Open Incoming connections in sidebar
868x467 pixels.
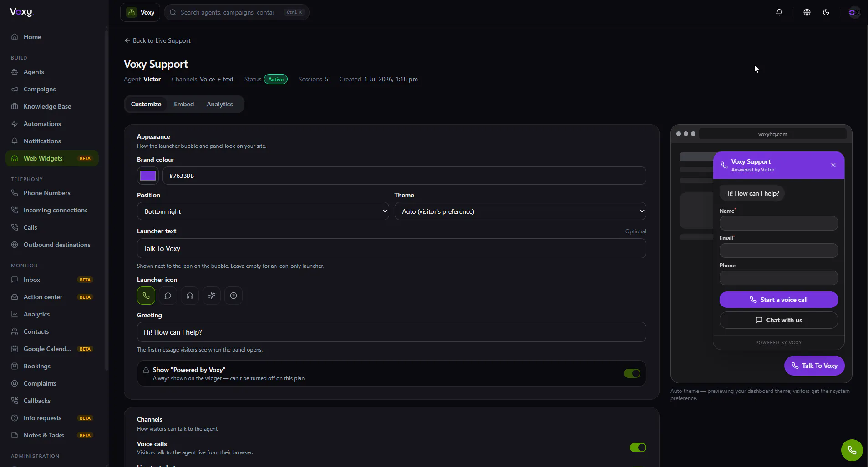pyautogui.click(x=52, y=210)
